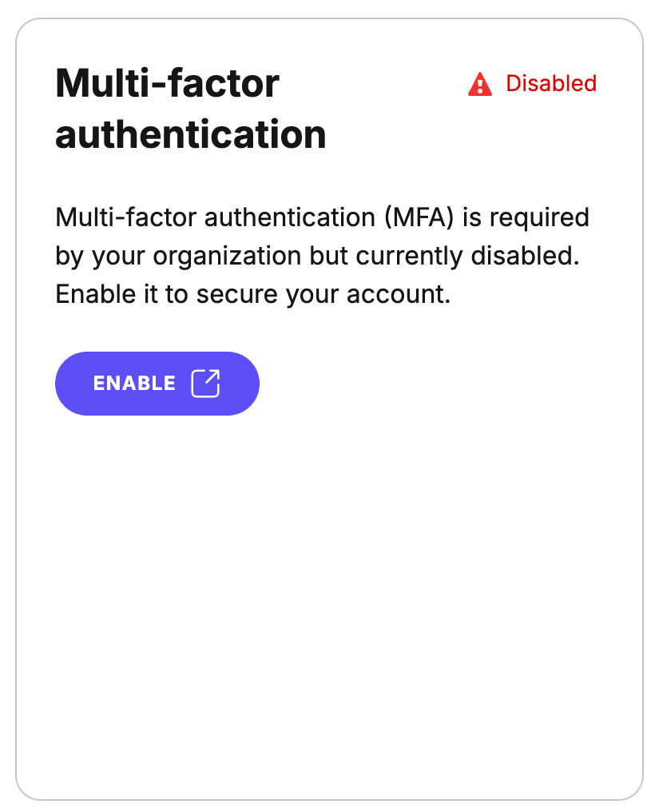Click inside the ENABLE button label text
Image resolution: width=655 pixels, height=812 pixels.
click(133, 384)
